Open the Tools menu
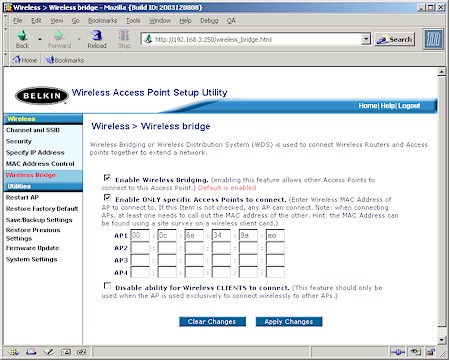 (133, 21)
